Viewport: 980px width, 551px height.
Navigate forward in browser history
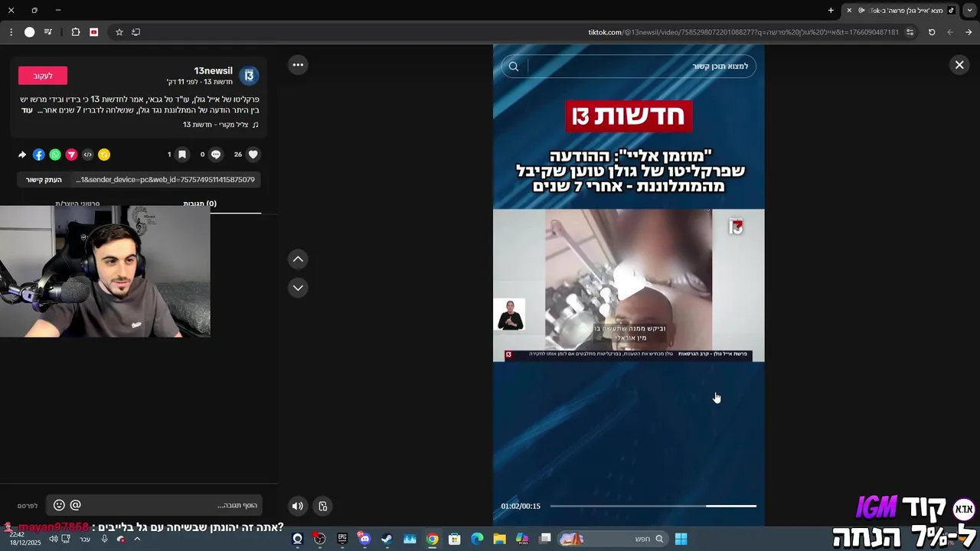pyautogui.click(x=969, y=32)
